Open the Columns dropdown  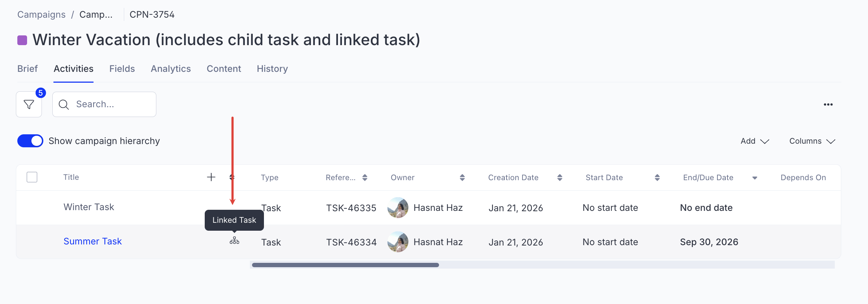point(812,141)
